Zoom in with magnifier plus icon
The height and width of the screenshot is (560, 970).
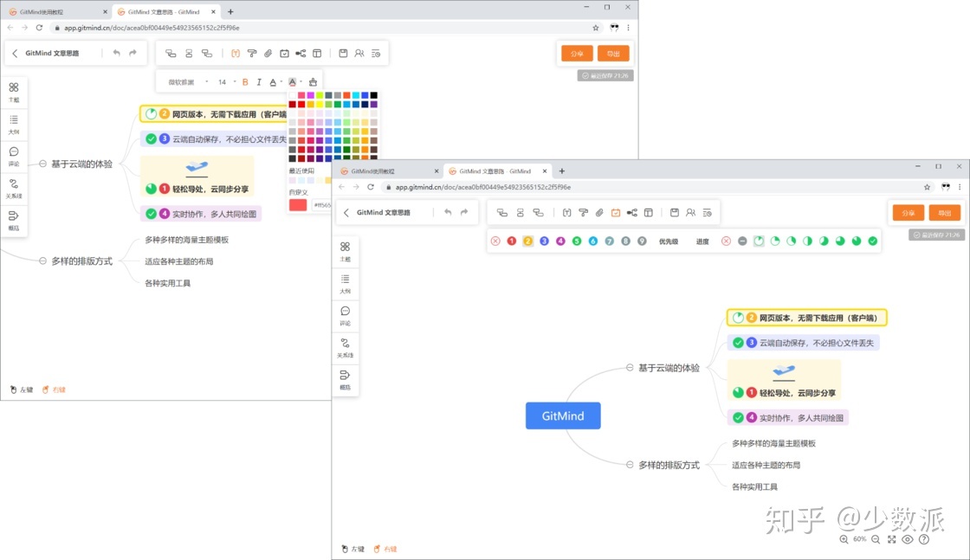pos(844,539)
